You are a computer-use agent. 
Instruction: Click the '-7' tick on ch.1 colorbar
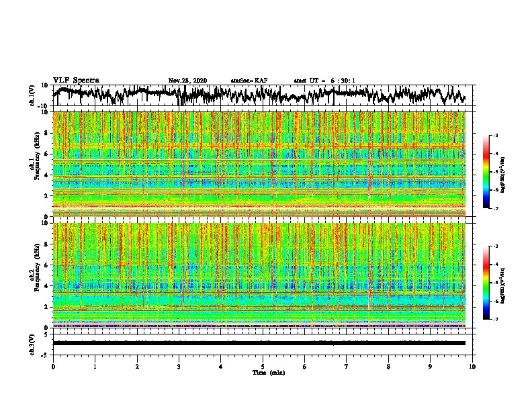[x=496, y=208]
